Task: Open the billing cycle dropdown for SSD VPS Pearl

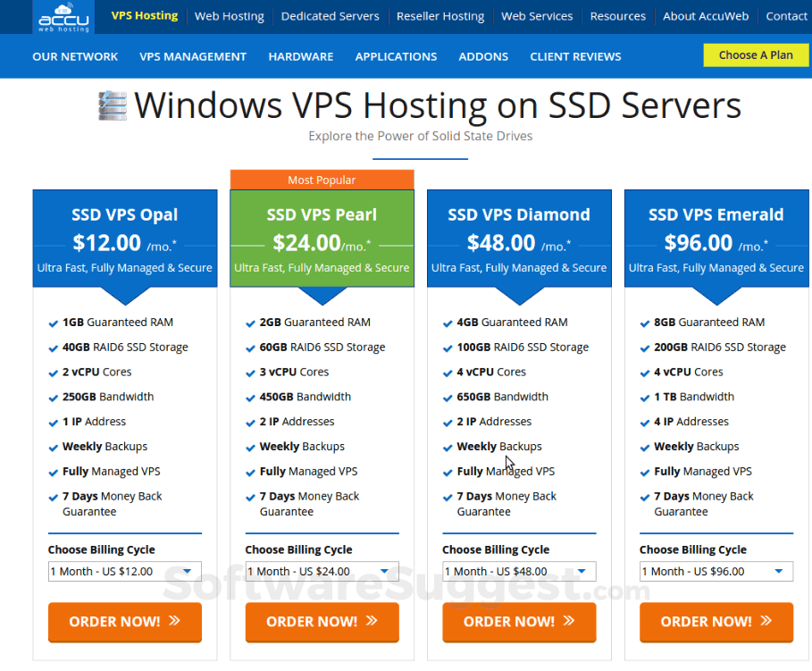Action: point(322,571)
